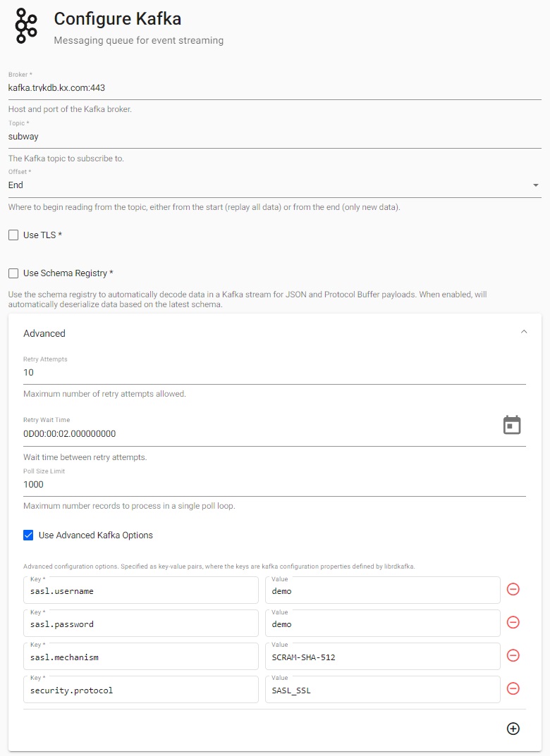Edit the sasl.mechanism key field
Viewport: 550px width, 756px height.
coord(141,656)
